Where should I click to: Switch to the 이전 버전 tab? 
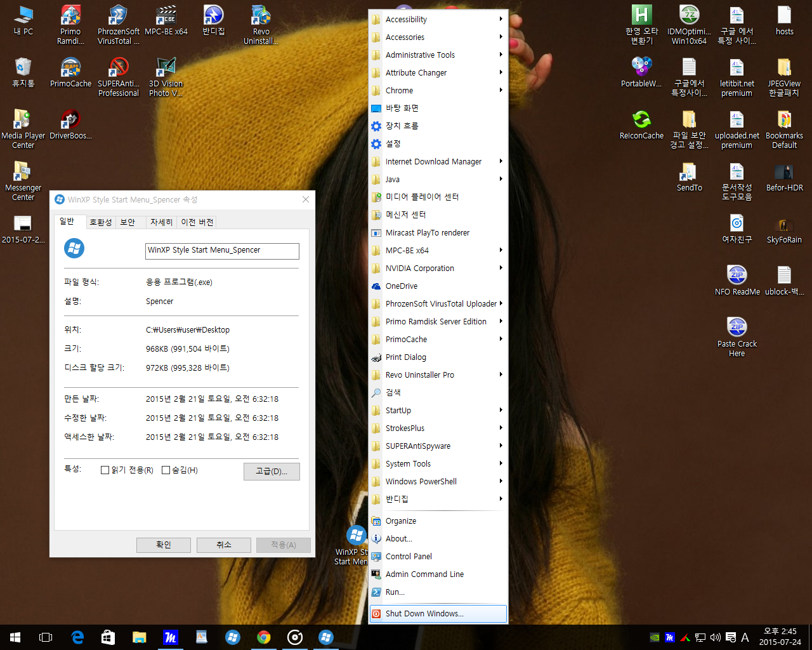(197, 222)
